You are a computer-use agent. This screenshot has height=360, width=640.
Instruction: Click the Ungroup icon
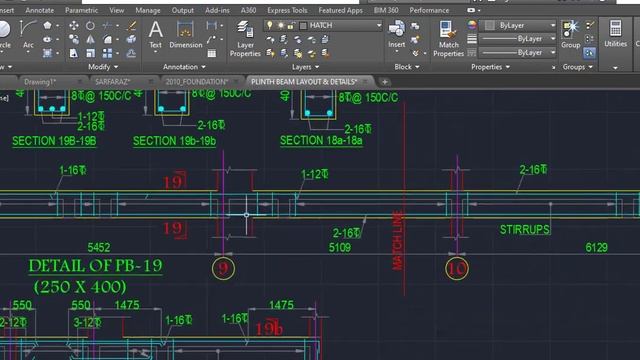point(589,26)
